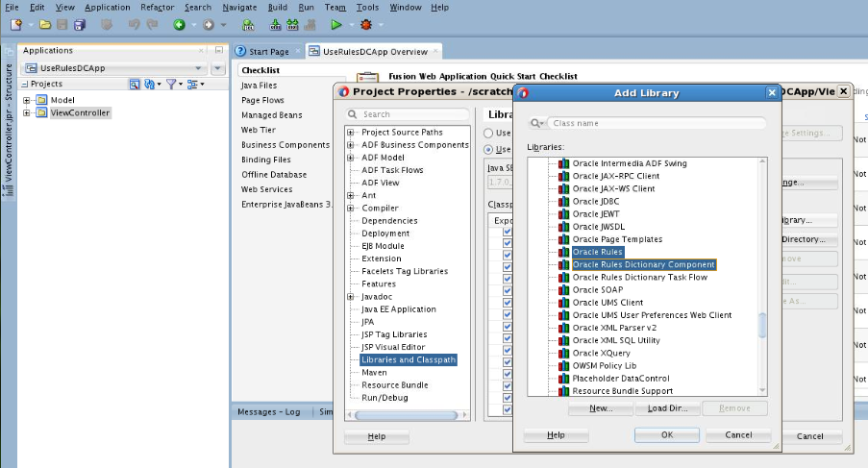Open the File menu
Viewport: 868px width, 468px height.
pos(12,7)
